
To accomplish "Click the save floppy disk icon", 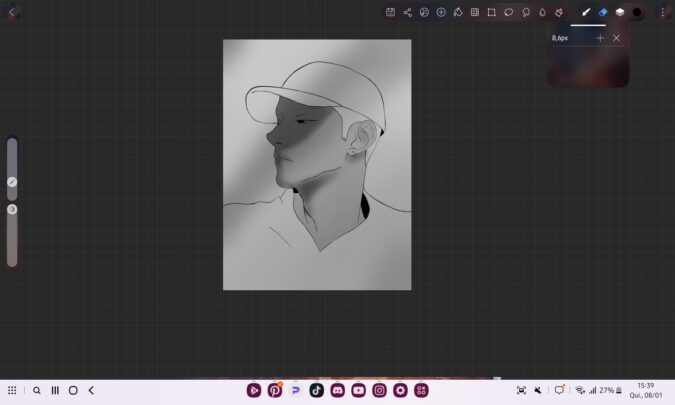I will (x=390, y=12).
